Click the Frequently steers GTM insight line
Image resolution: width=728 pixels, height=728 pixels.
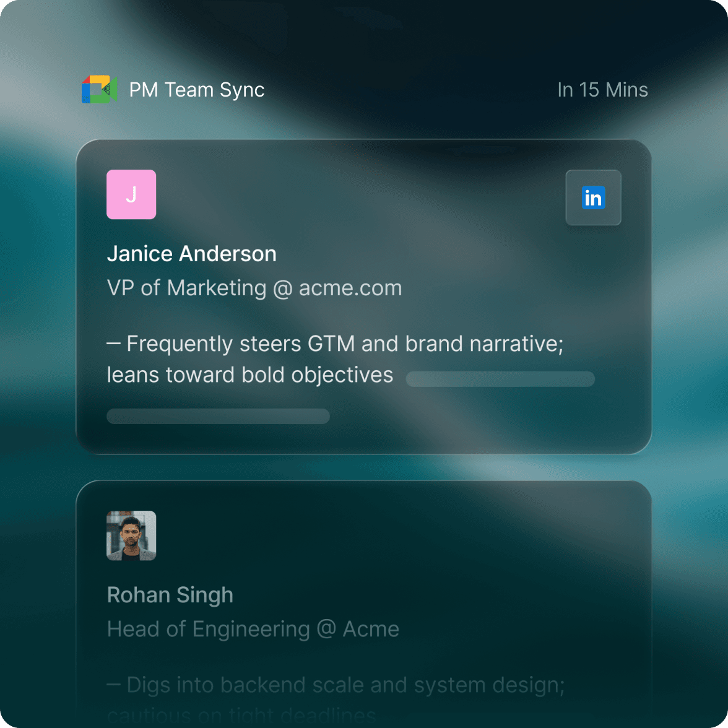click(x=335, y=344)
